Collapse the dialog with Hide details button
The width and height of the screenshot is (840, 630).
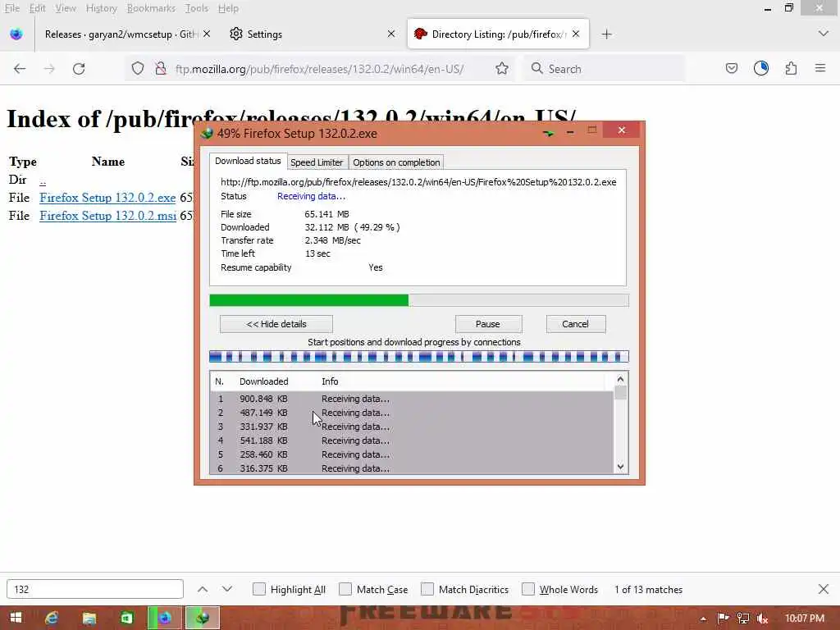[276, 324]
